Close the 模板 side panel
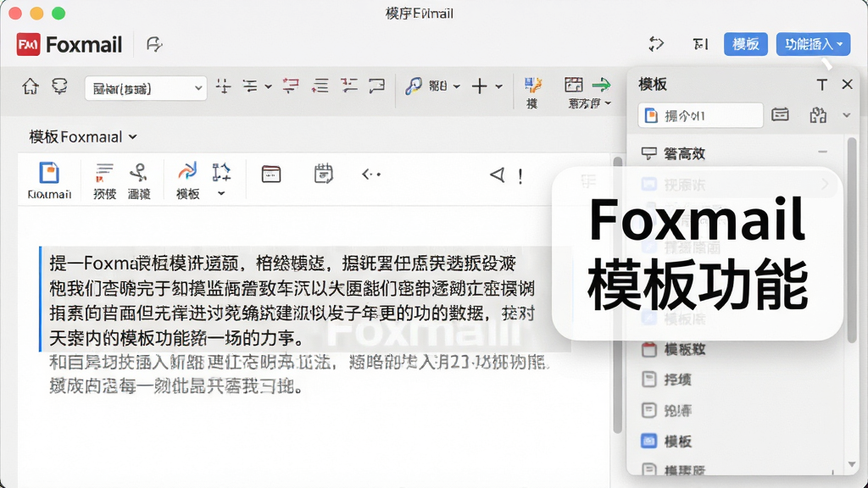The height and width of the screenshot is (488, 868). (x=848, y=84)
